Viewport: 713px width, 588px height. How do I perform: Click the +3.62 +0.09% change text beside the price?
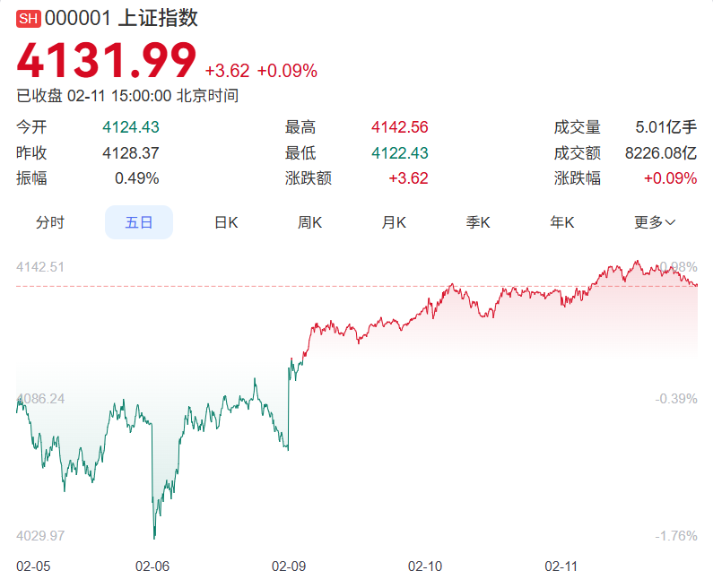(261, 71)
